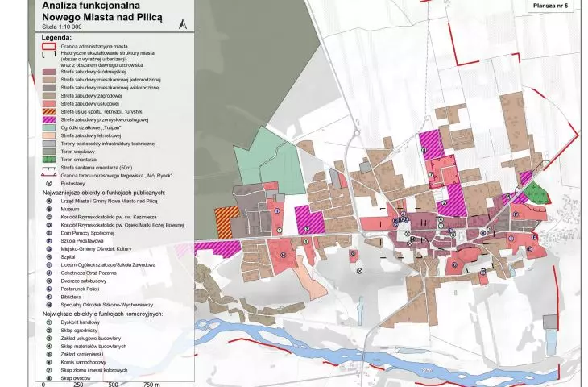Click the legend marker beside Dom Pomocy Społecznej
588x387 pixels.
(x=49, y=233)
